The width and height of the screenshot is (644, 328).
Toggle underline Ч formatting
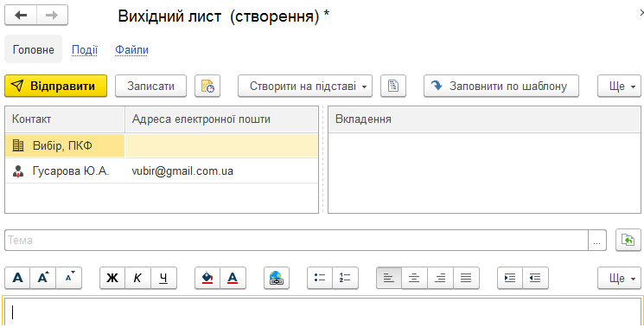(x=163, y=279)
